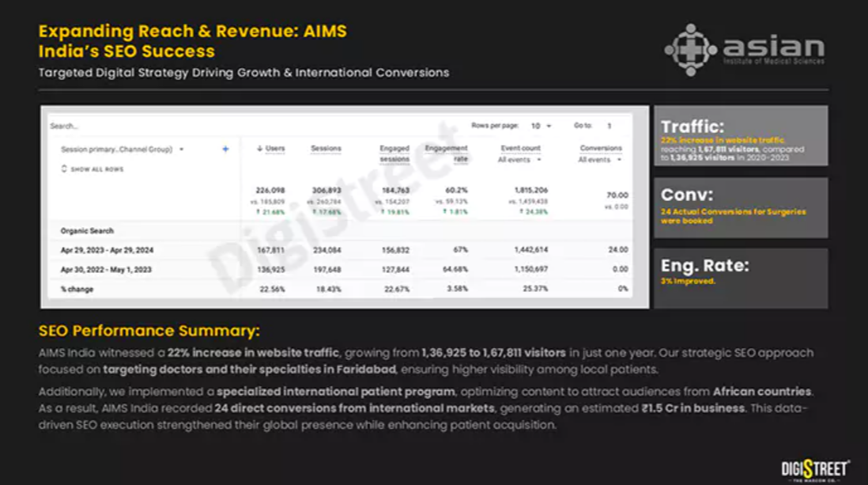
Task: Click the Event count column header
Action: pyautogui.click(x=520, y=149)
